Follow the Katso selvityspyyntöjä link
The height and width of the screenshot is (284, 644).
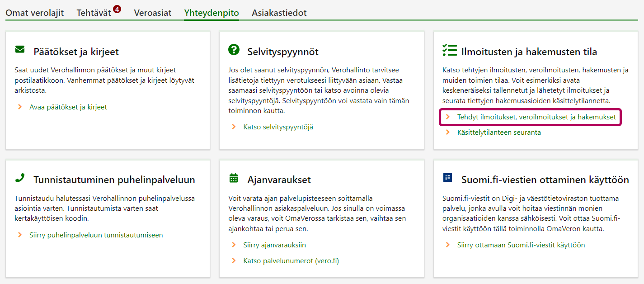(x=278, y=127)
